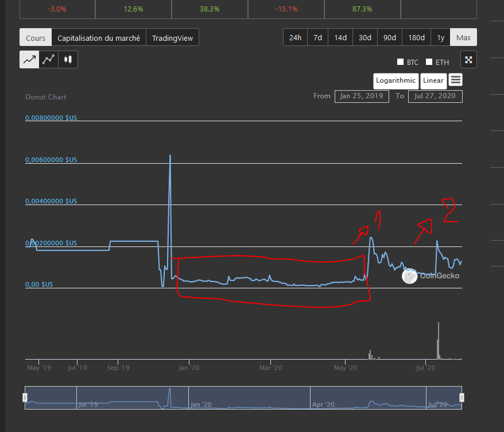Open Capitalisation du marché tab
The image size is (504, 432).
click(99, 37)
